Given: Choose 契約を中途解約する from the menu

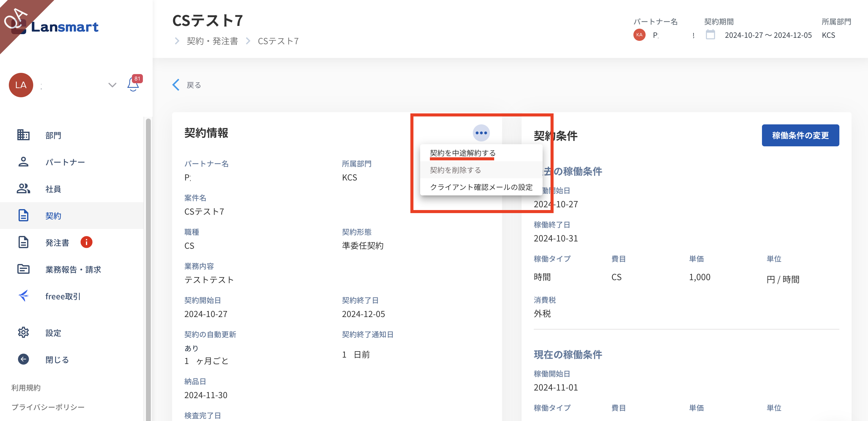Looking at the screenshot, I should click(x=462, y=153).
